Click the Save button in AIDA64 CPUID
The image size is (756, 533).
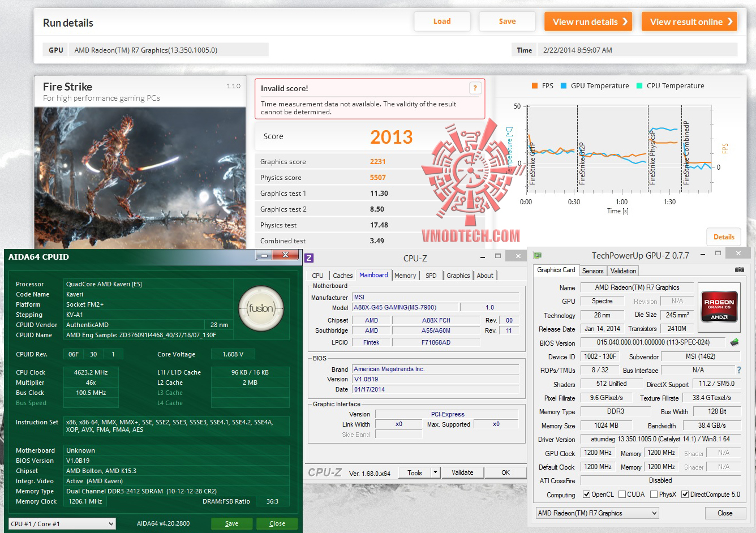[231, 523]
